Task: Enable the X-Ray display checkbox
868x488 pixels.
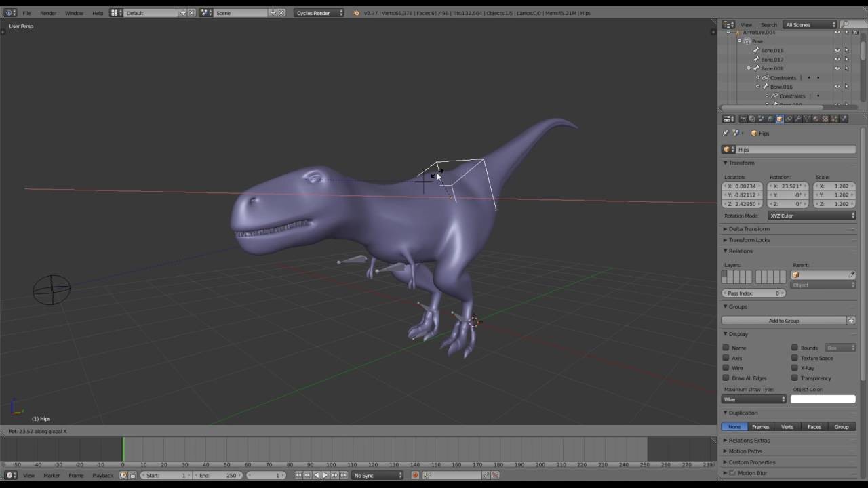Action: pos(795,368)
